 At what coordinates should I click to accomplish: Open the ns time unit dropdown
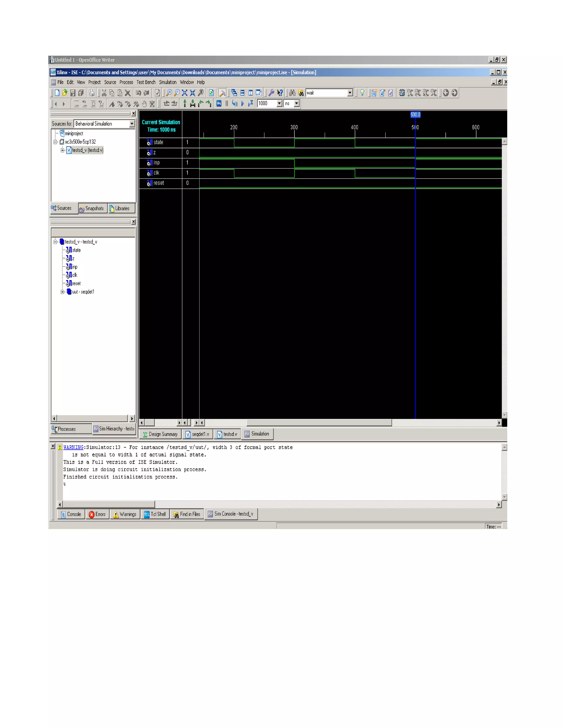click(297, 103)
